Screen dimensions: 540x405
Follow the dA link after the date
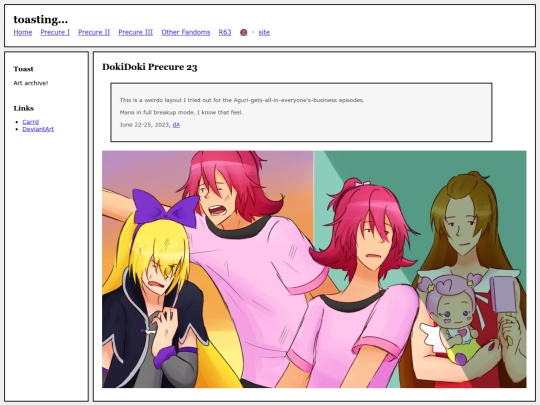pos(176,125)
